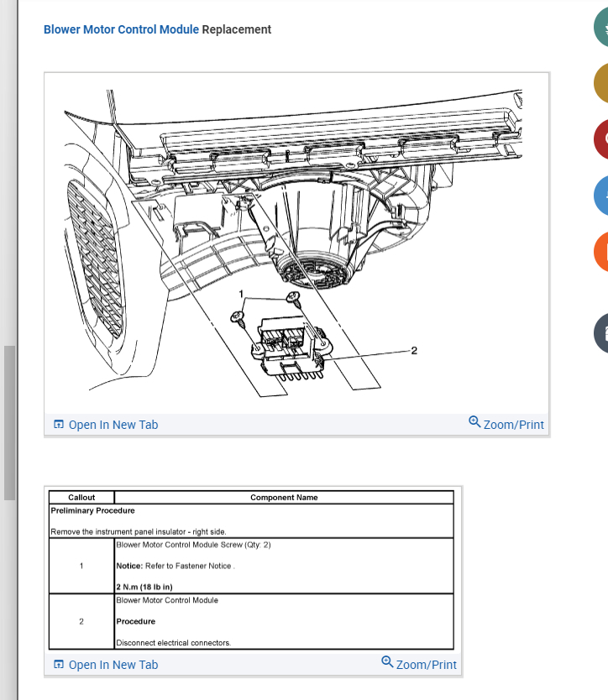
Task: Click 'Blower Motor Control Module Screw (Qty: 2)' text
Action: click(x=193, y=545)
